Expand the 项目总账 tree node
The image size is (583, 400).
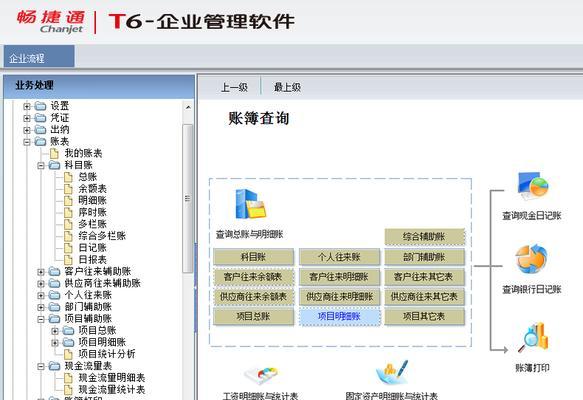[x=55, y=331]
